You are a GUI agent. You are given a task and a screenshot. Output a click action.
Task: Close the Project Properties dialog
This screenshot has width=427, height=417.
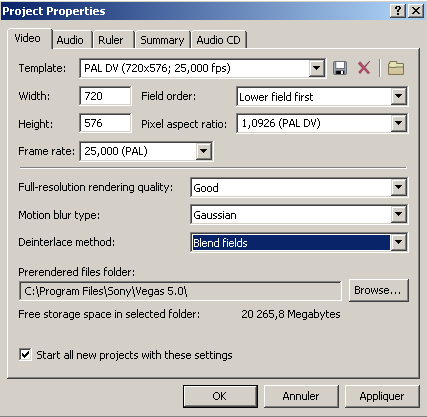tap(416, 11)
